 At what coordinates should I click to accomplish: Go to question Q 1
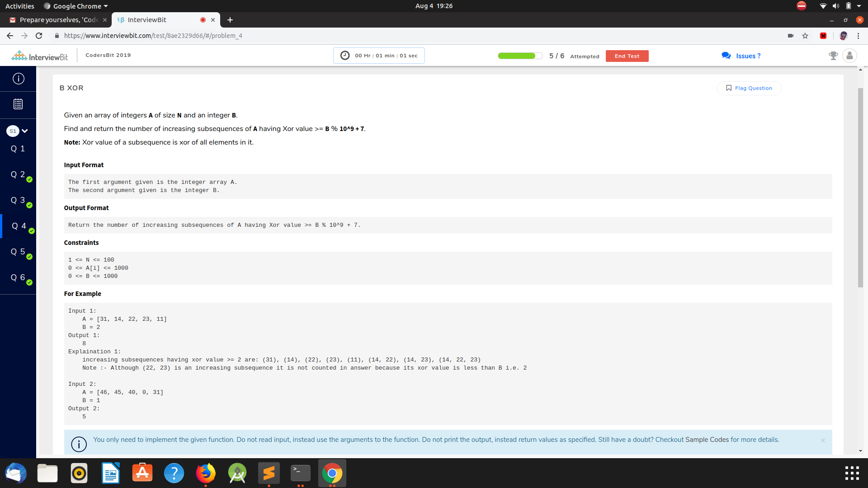point(18,149)
